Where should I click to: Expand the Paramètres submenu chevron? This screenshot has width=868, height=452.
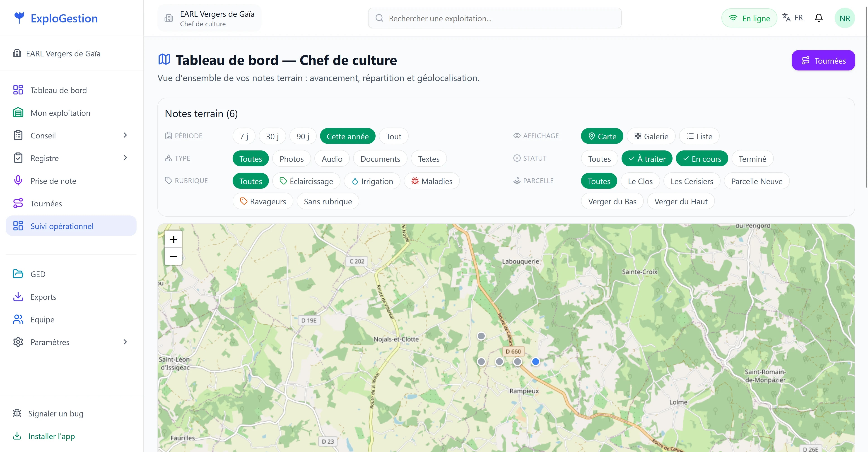[125, 342]
